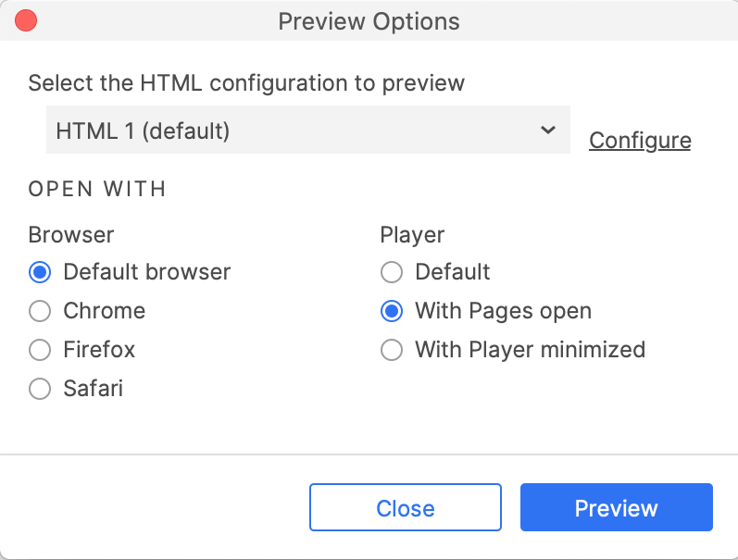Select the Safari radio button
This screenshot has width=738, height=560.
[40, 389]
